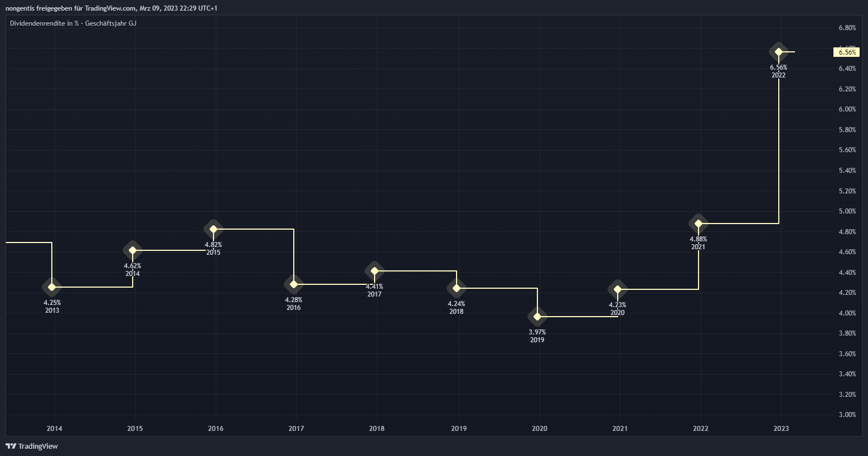Click the TradingView logo in bottom-left corner

(32, 446)
